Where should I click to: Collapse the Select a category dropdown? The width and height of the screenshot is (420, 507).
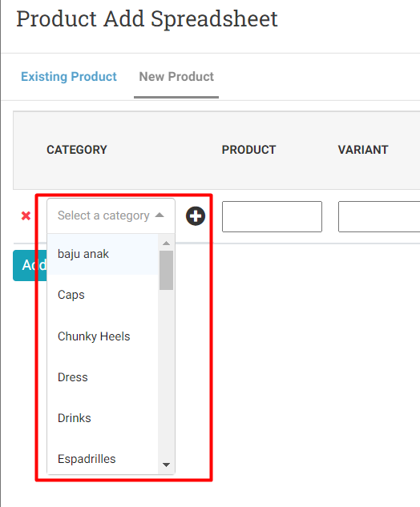click(x=111, y=215)
